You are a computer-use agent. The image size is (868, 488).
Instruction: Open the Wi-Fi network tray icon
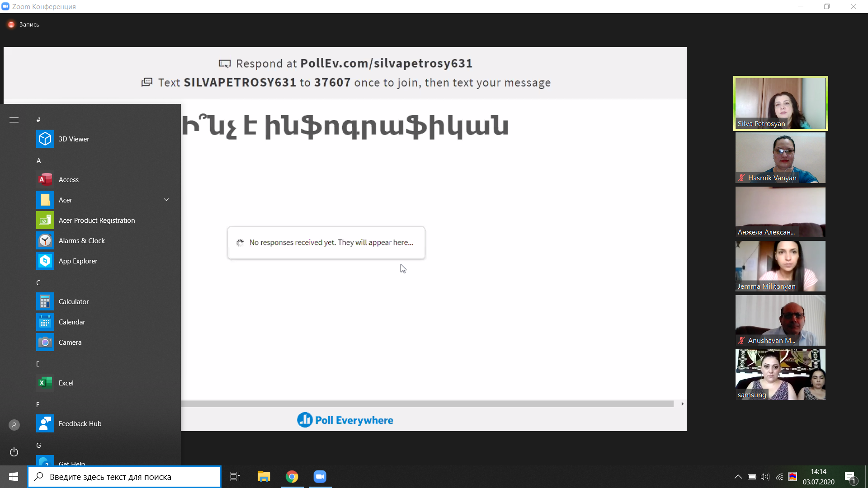779,477
